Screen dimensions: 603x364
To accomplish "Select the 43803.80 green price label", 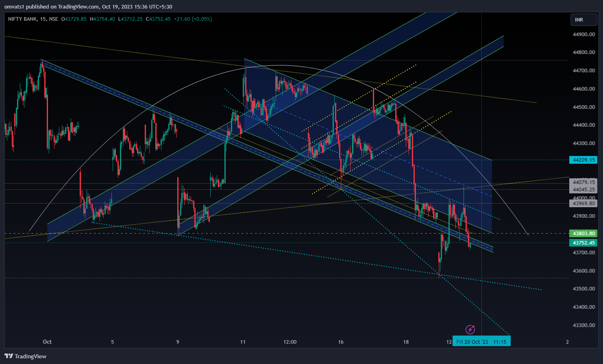I will 584,234.
